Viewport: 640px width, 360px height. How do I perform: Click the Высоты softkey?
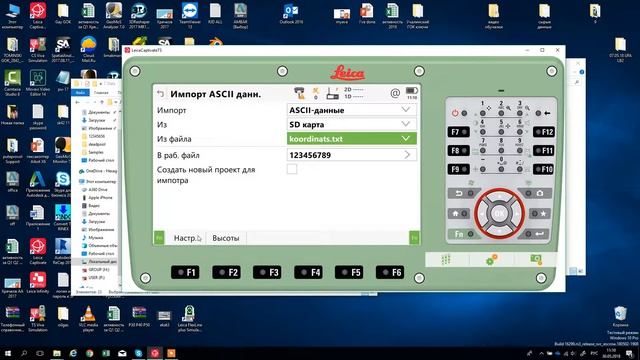(x=226, y=238)
